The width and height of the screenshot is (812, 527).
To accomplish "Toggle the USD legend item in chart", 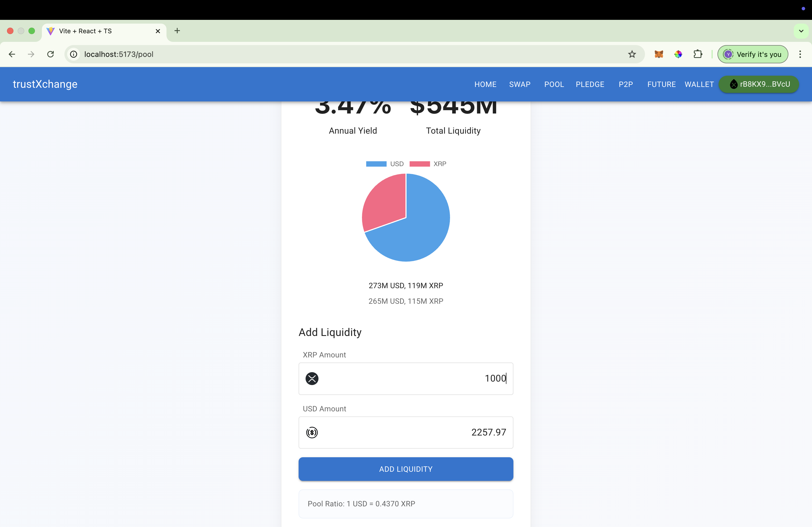I will point(385,164).
